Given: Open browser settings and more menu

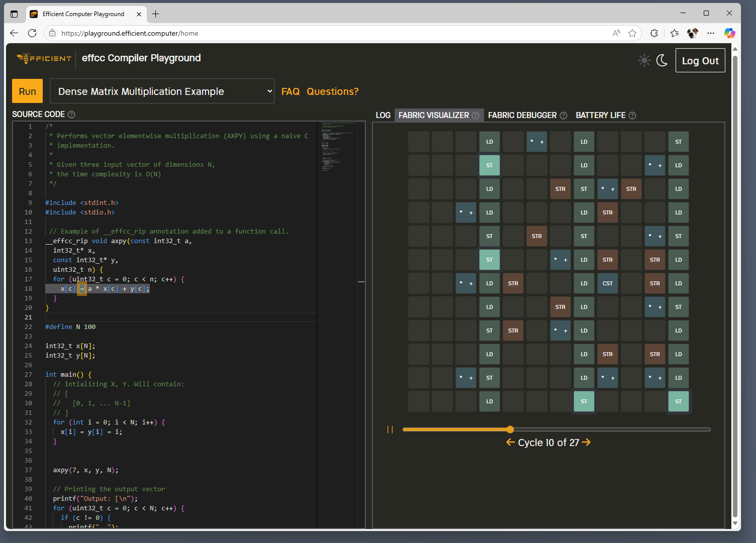Looking at the screenshot, I should click(x=710, y=33).
